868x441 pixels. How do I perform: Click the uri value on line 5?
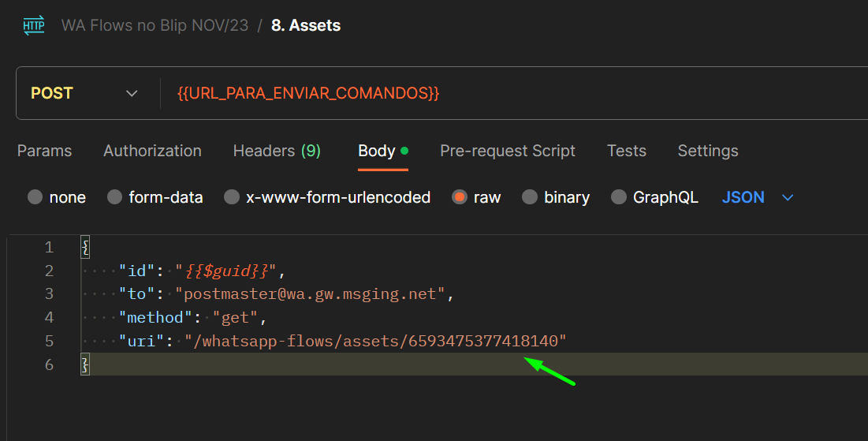click(x=376, y=341)
